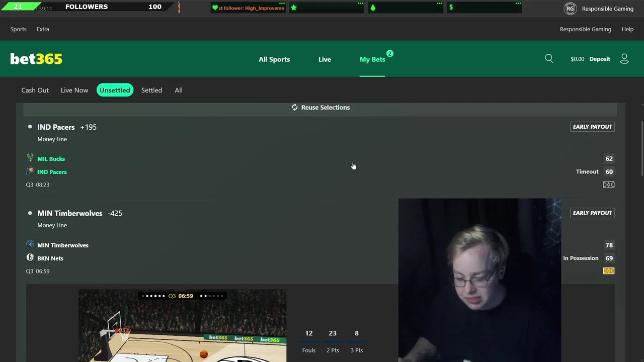
Task: Click Early Payout badge on Timberwolves bet
Action: point(593,213)
